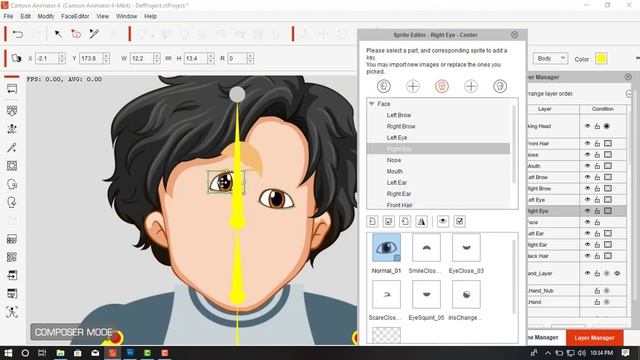Hide the Nose layer via eye icon
This screenshot has height=360, width=640.
pyautogui.click(x=587, y=155)
